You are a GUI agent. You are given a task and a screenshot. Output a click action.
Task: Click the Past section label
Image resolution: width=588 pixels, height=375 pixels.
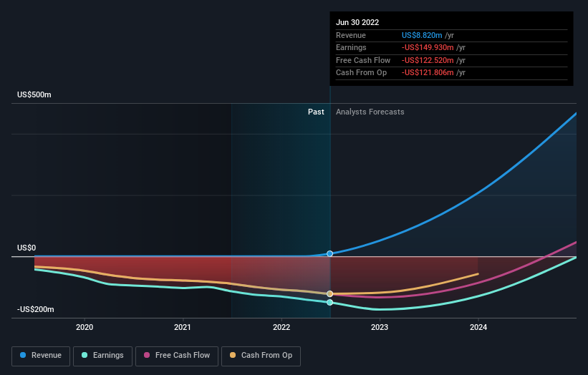[316, 112]
